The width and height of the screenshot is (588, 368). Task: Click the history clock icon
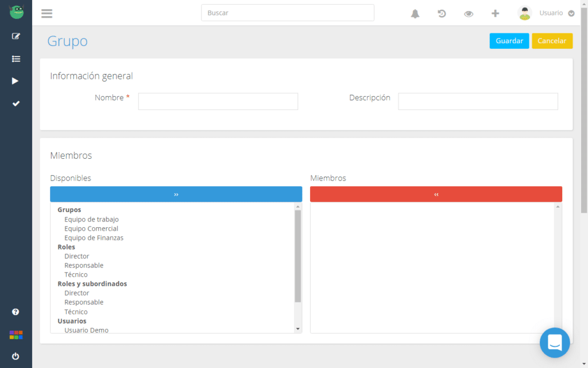442,14
